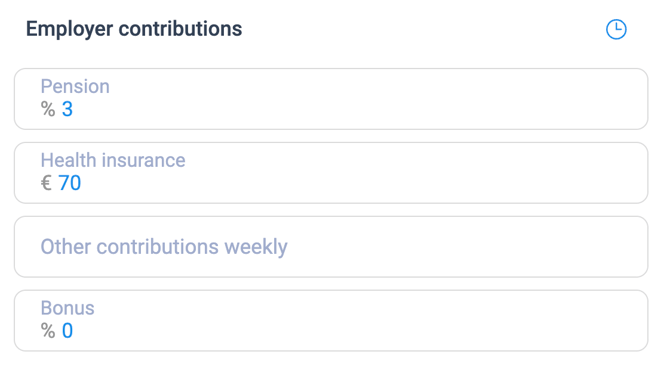
Task: Select the Health insurance amount 70
Action: click(x=70, y=183)
